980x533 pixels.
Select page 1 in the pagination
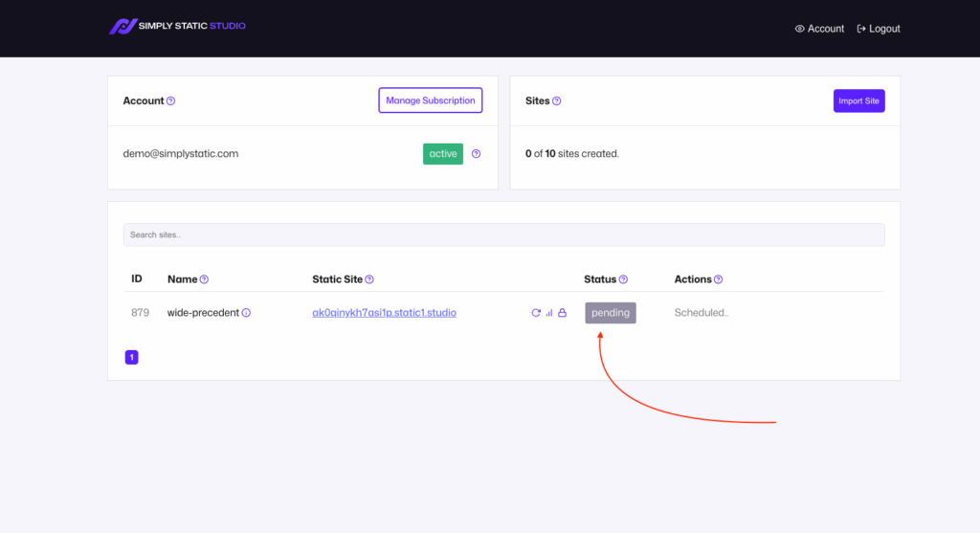[x=131, y=357]
